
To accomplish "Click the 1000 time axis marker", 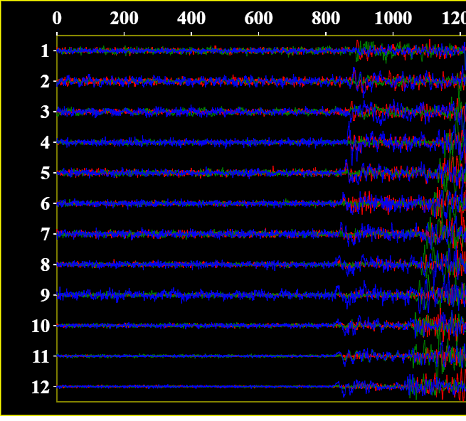I will pyautogui.click(x=393, y=18).
